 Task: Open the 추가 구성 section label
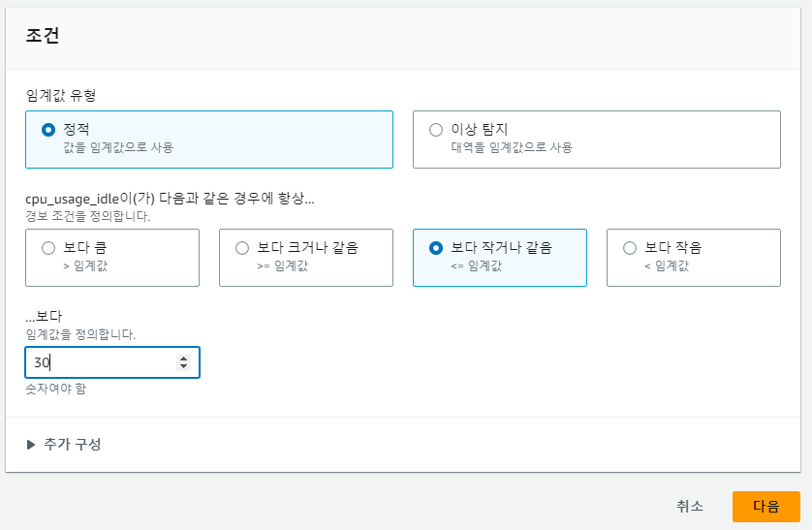point(72,444)
